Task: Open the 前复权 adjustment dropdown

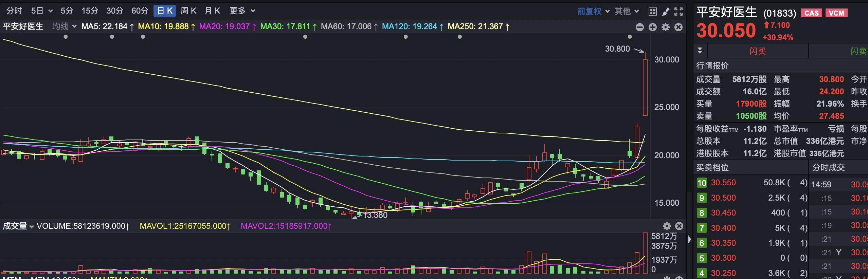Action: tap(593, 12)
